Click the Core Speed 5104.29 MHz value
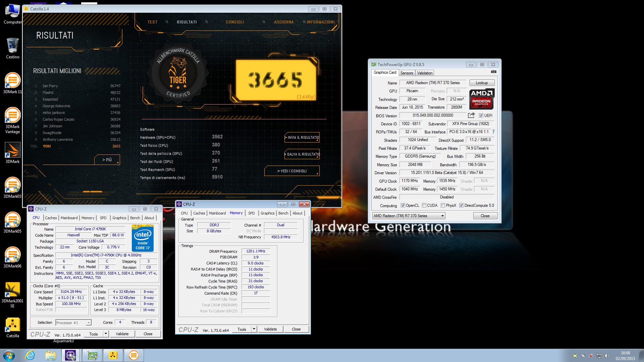 coord(71,292)
